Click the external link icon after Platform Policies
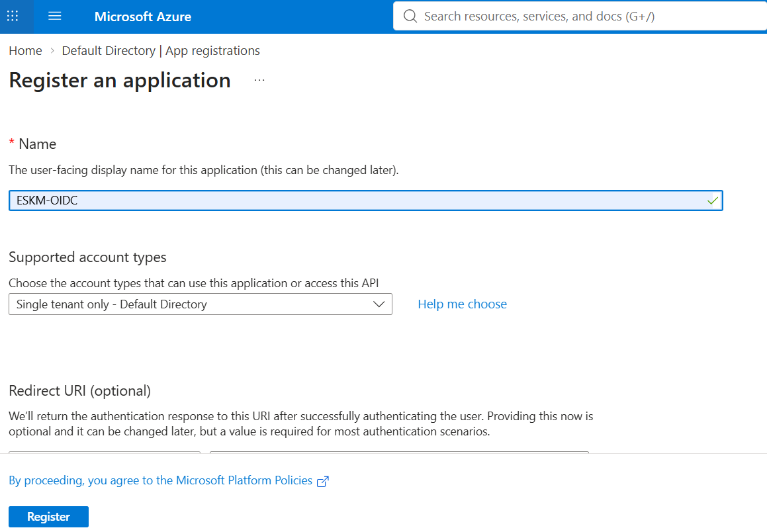The width and height of the screenshot is (767, 532). point(323,481)
